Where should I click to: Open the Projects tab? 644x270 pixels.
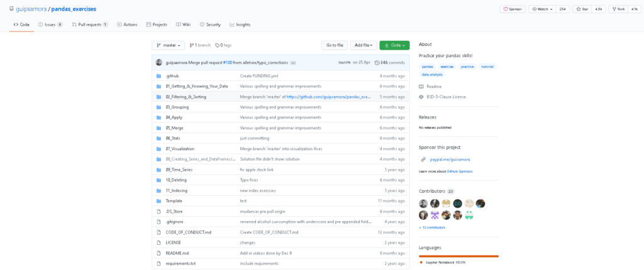point(157,24)
